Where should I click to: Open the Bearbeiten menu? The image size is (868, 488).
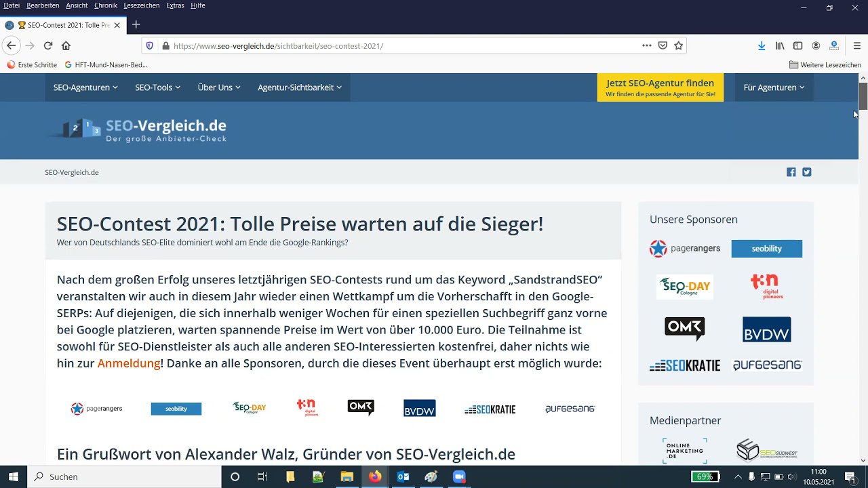(43, 5)
